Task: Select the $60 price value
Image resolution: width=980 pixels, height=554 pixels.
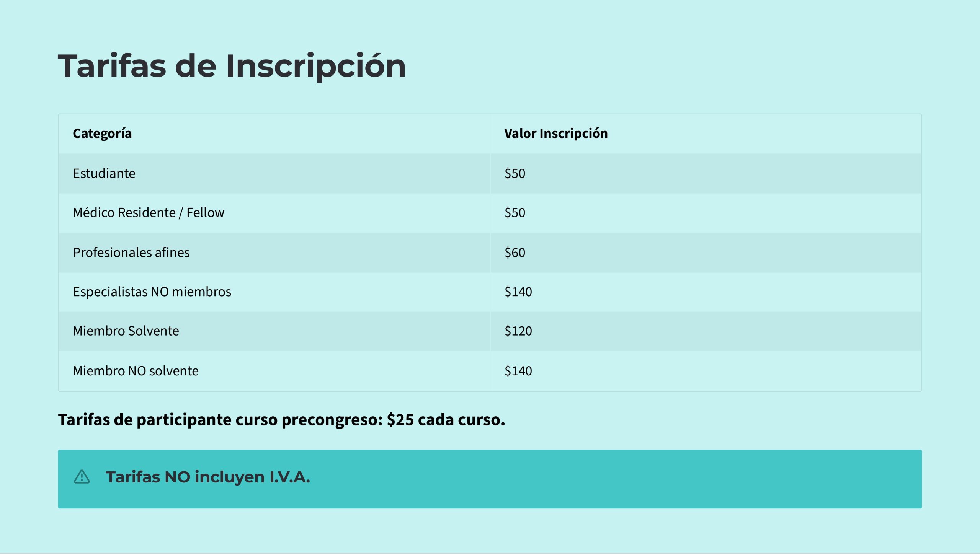Action: [x=514, y=253]
